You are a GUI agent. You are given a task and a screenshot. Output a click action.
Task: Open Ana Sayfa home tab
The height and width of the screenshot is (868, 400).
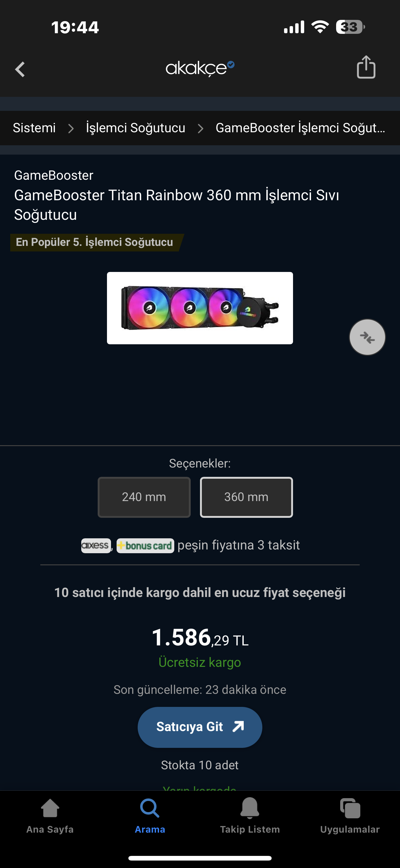pyautogui.click(x=50, y=816)
